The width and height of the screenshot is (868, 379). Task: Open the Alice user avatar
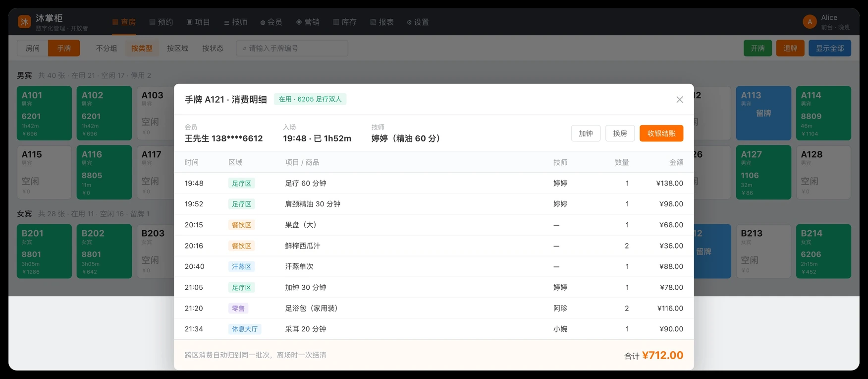(810, 22)
